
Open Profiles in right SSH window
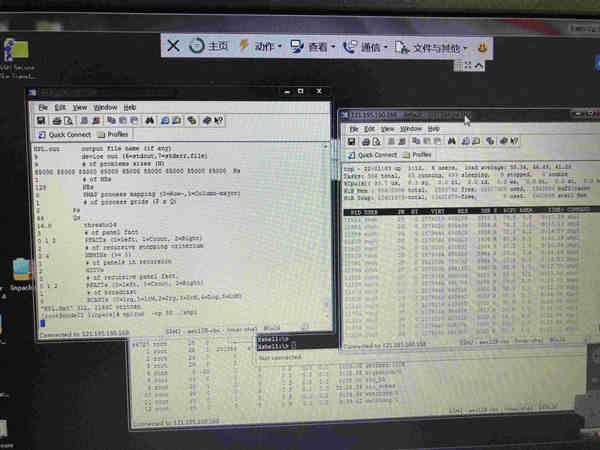point(417,155)
